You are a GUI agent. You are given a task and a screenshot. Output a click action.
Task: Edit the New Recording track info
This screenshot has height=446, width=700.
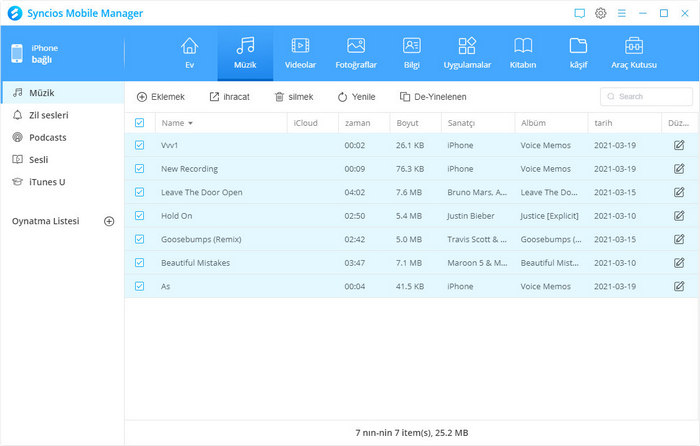point(679,169)
